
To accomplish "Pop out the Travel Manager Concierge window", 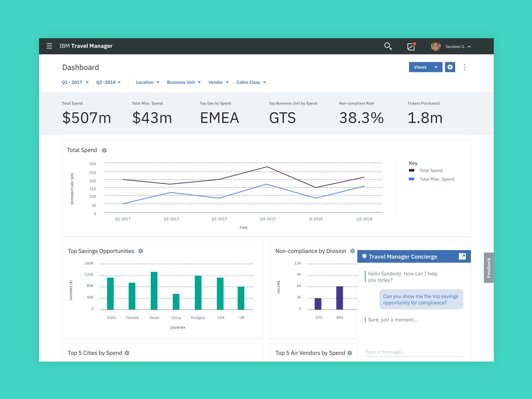I will coord(462,256).
